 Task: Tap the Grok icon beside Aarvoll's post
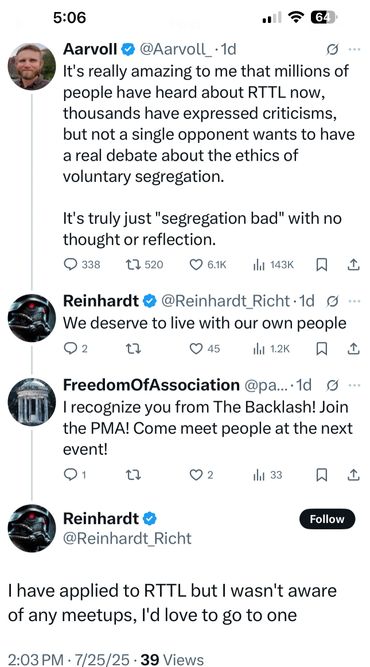(x=332, y=50)
